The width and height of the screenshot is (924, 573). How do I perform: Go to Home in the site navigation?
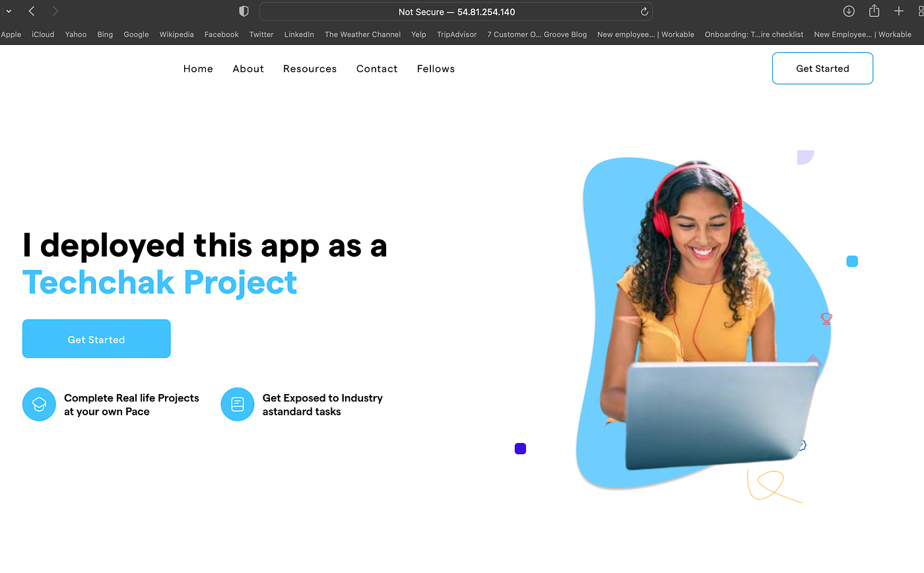[x=198, y=69]
